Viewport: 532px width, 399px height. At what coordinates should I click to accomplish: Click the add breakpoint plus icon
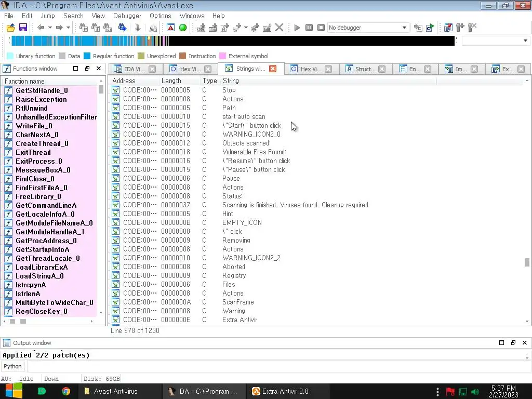pos(460,28)
